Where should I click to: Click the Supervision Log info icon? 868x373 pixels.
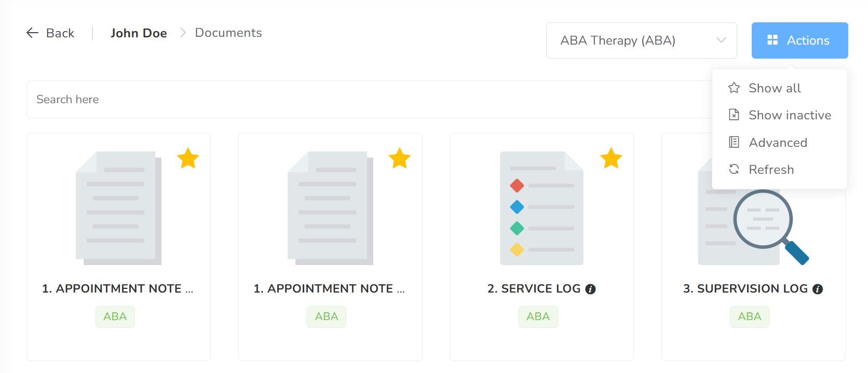pyautogui.click(x=818, y=289)
